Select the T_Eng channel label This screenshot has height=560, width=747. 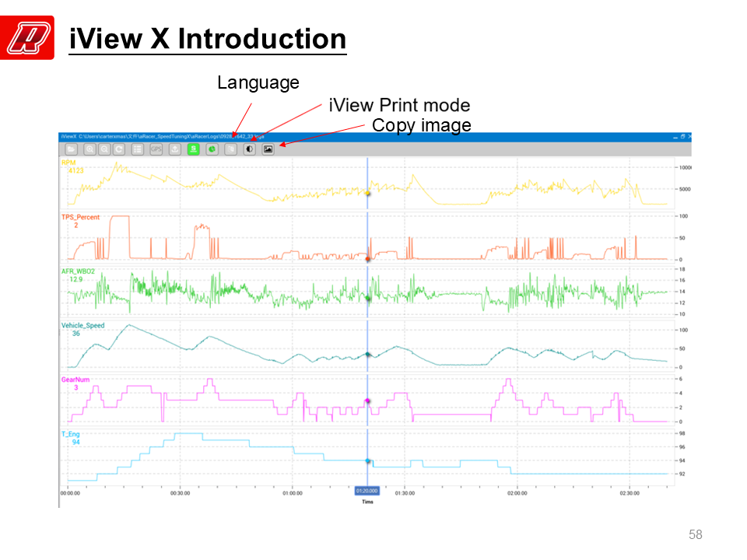pyautogui.click(x=71, y=434)
